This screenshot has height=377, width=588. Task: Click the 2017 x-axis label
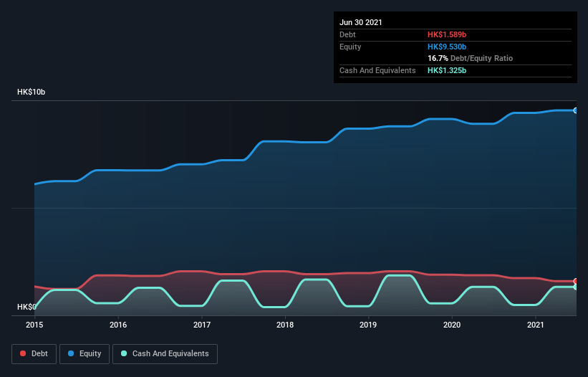point(202,325)
